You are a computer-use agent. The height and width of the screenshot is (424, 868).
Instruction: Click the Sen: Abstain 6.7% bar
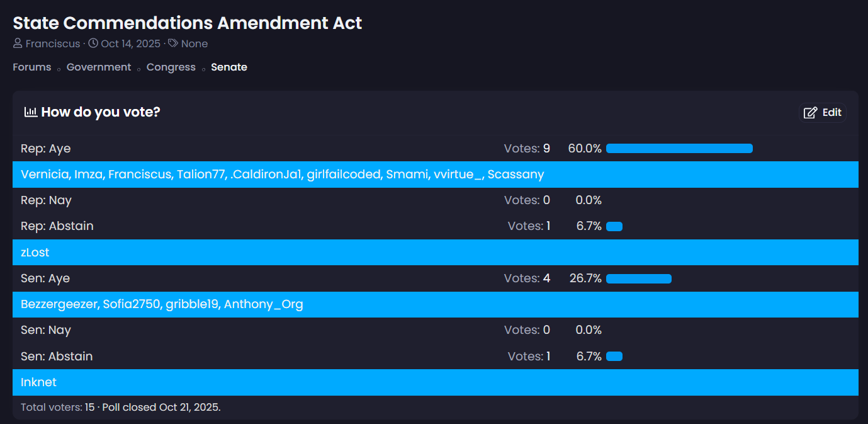click(x=614, y=357)
